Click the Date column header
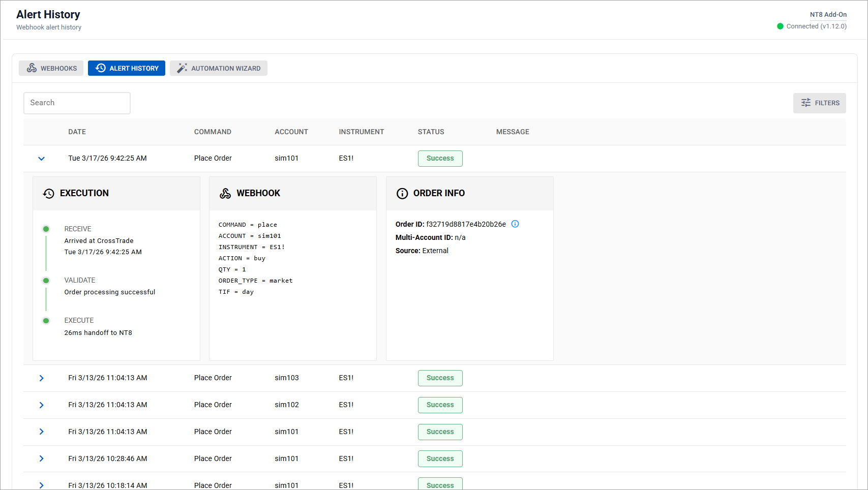The height and width of the screenshot is (490, 868). pos(77,132)
